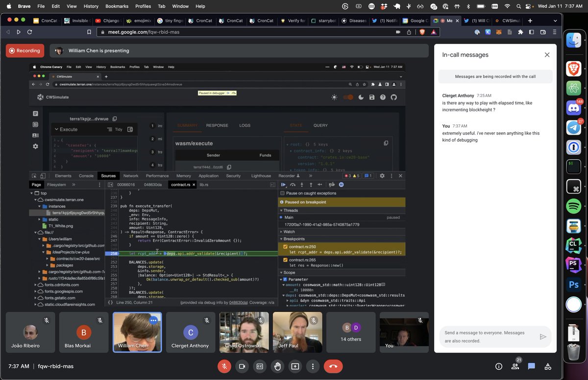
Task: Open the Bookmarks menu
Action: click(x=116, y=6)
